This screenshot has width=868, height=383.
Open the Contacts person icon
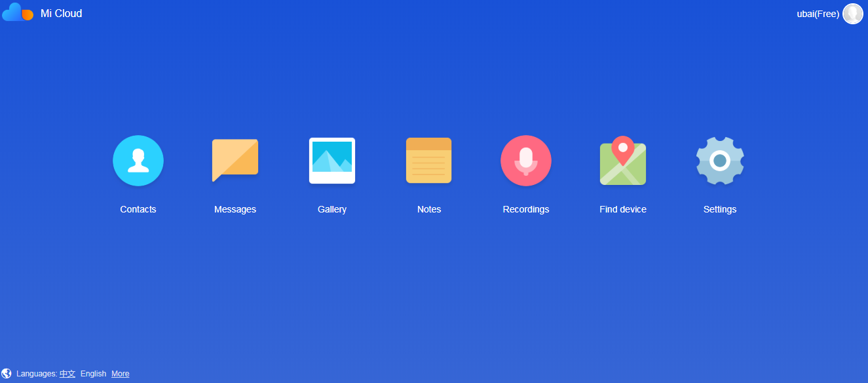coord(138,161)
